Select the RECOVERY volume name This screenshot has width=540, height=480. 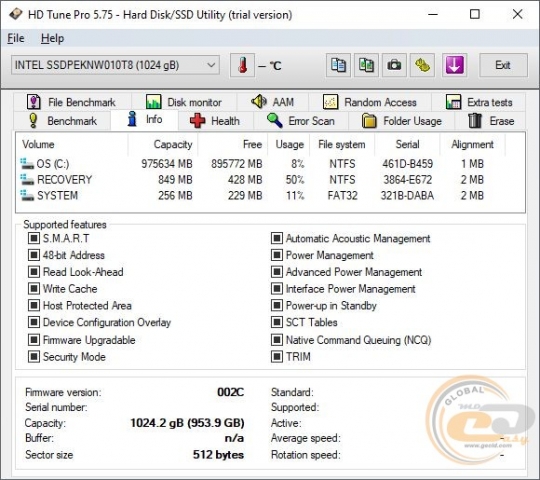64,180
